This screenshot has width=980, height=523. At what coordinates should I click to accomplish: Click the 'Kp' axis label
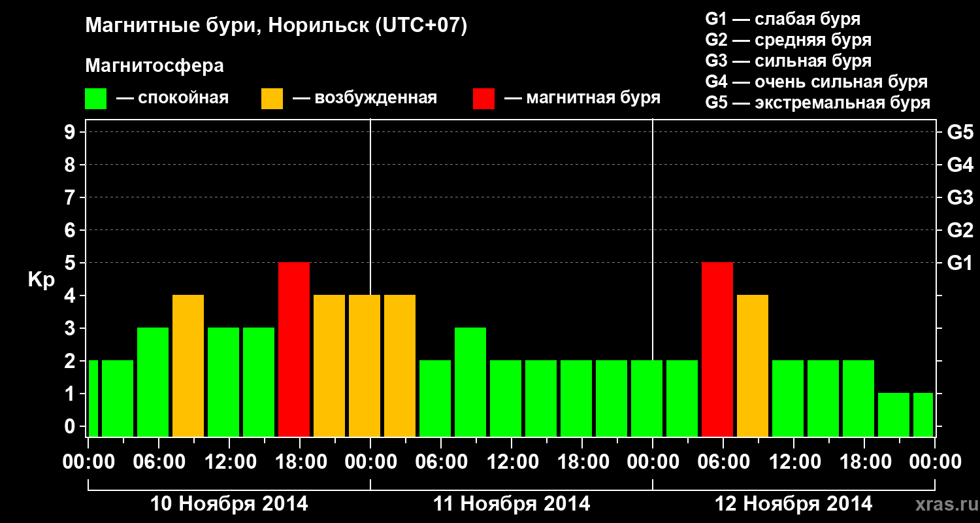[x=41, y=280]
